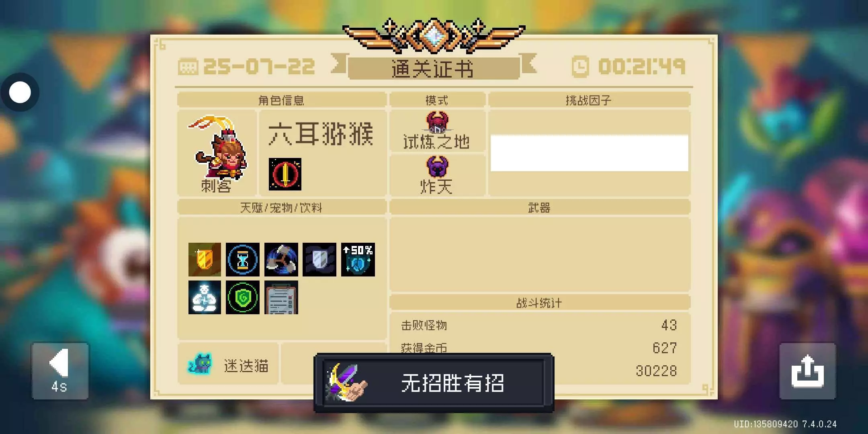Tap the red sword skill icon
Image resolution: width=868 pixels, height=434 pixels.
coord(285,174)
